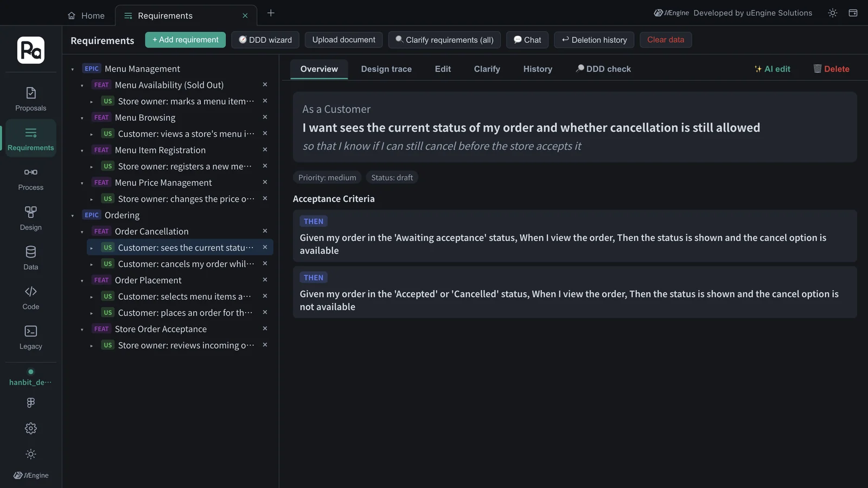Launch the DDD wizard
Viewport: 868px width, 488px height.
pos(265,40)
